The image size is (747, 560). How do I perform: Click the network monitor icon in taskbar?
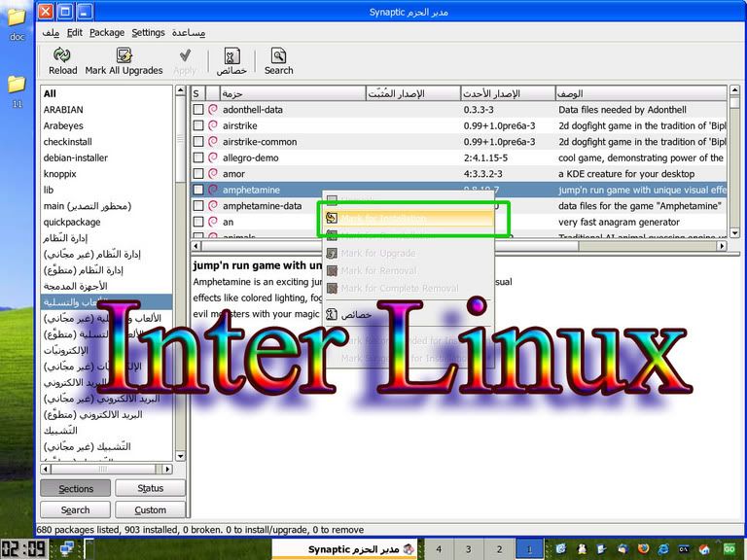point(67,549)
